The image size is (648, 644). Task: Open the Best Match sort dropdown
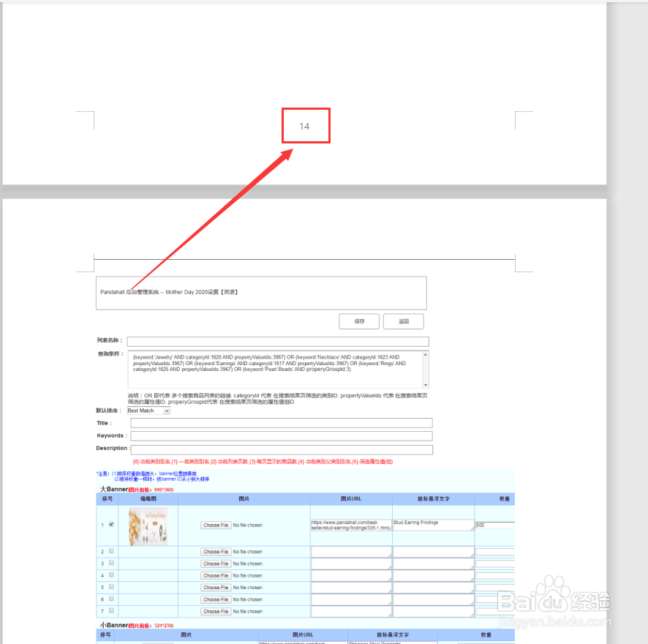coord(148,411)
